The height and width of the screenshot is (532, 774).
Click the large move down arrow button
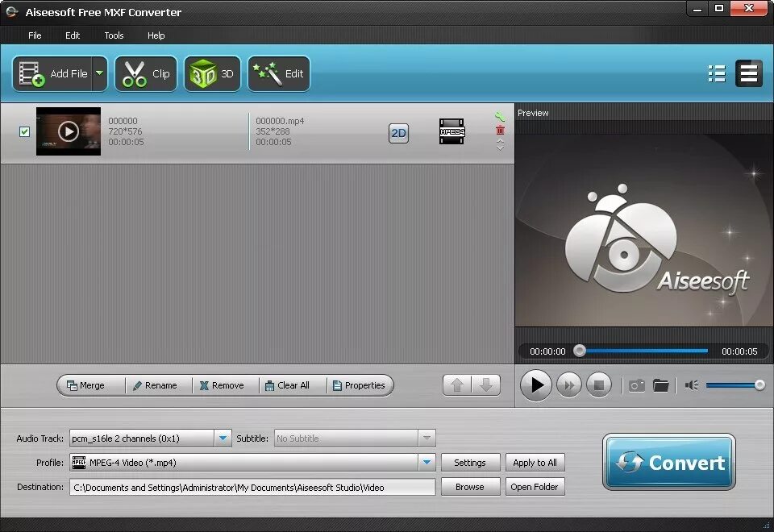[486, 385]
